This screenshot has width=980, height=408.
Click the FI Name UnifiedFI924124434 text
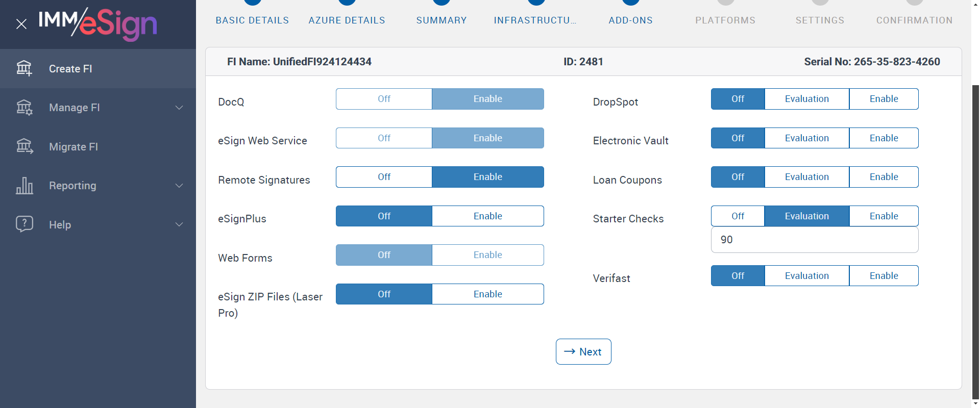pyautogui.click(x=299, y=62)
